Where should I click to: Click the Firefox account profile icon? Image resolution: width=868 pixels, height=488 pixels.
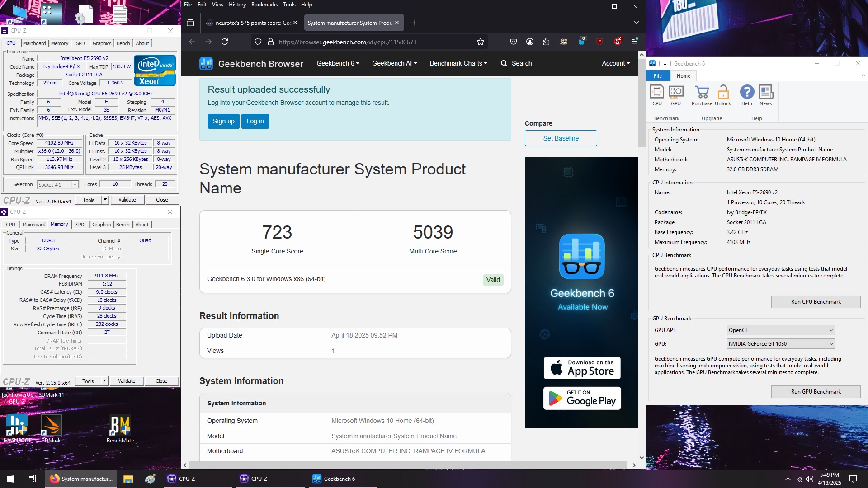[530, 42]
